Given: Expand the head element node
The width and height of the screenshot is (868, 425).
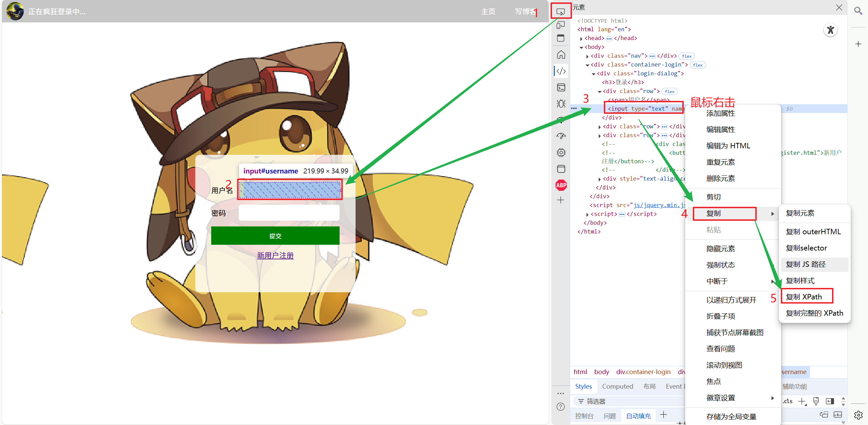Looking at the screenshot, I should point(581,38).
